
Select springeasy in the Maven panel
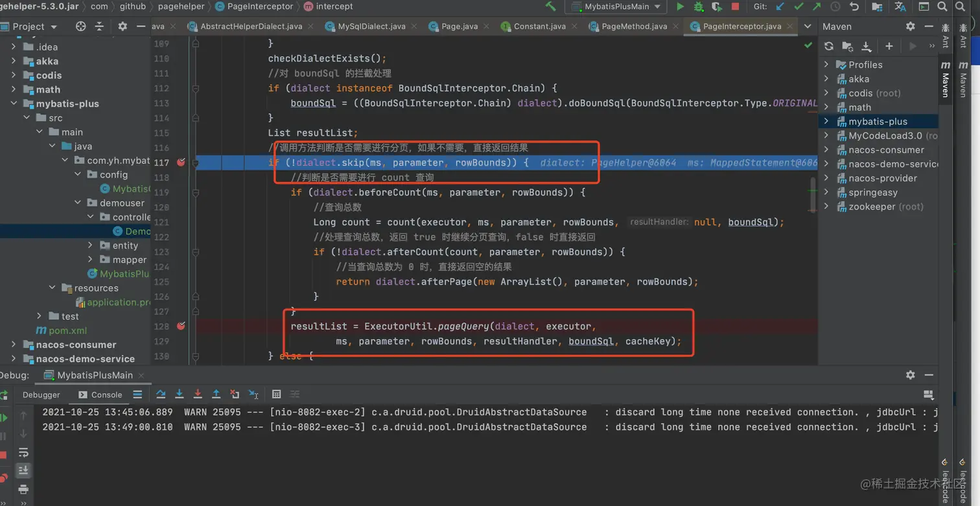coord(872,192)
